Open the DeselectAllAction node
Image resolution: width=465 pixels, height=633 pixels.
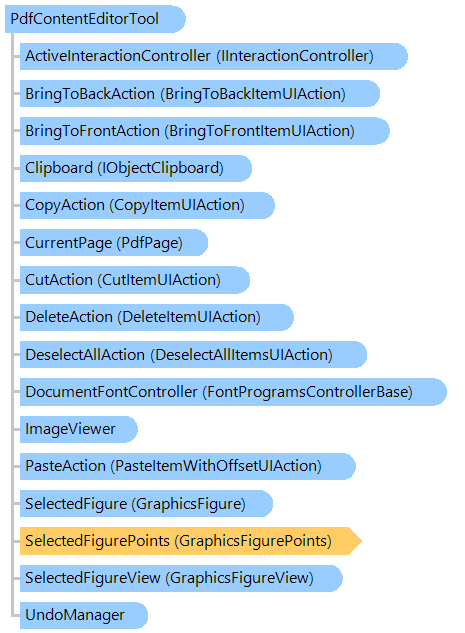click(x=193, y=354)
